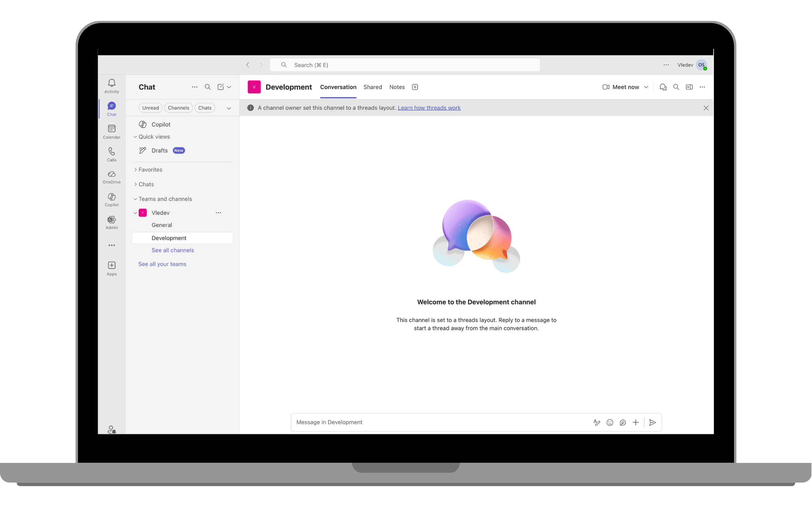The image size is (812, 507).
Task: Click the plus actions icon in compose box
Action: pos(636,423)
